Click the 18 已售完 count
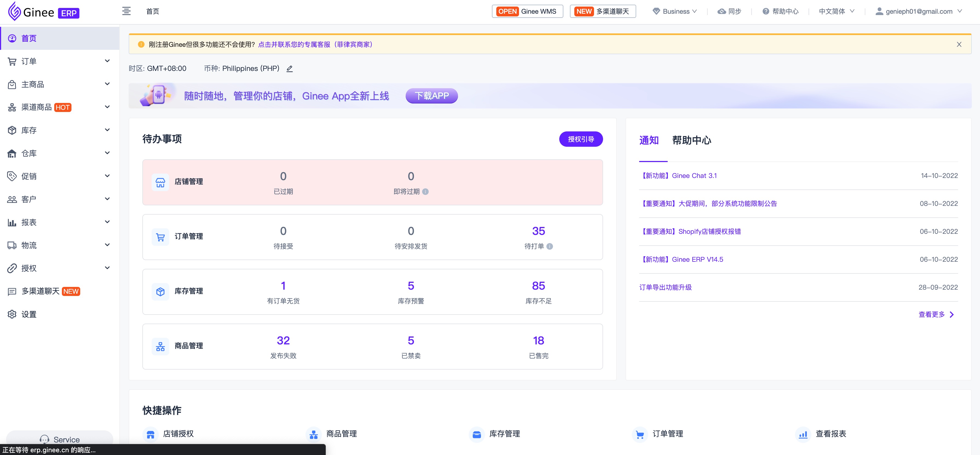980x455 pixels. [538, 341]
